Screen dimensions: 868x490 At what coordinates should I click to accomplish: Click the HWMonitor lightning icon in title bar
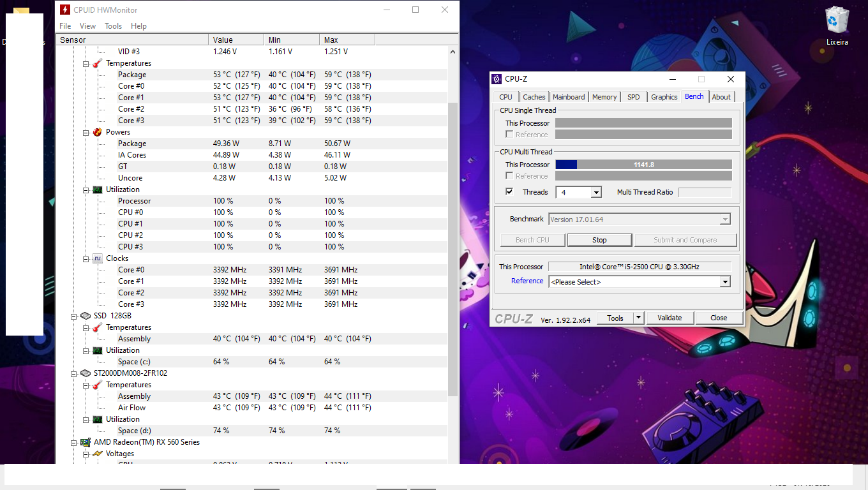pyautogui.click(x=64, y=10)
